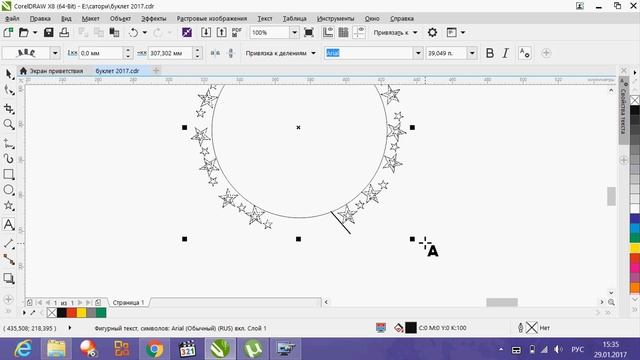Image resolution: width=640 pixels, height=360 pixels.
Task: Select the Zoom magnifier tool
Action: pos(9,124)
